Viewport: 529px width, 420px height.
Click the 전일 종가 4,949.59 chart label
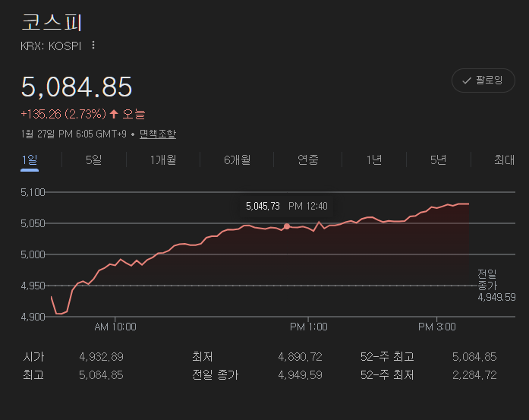496,285
